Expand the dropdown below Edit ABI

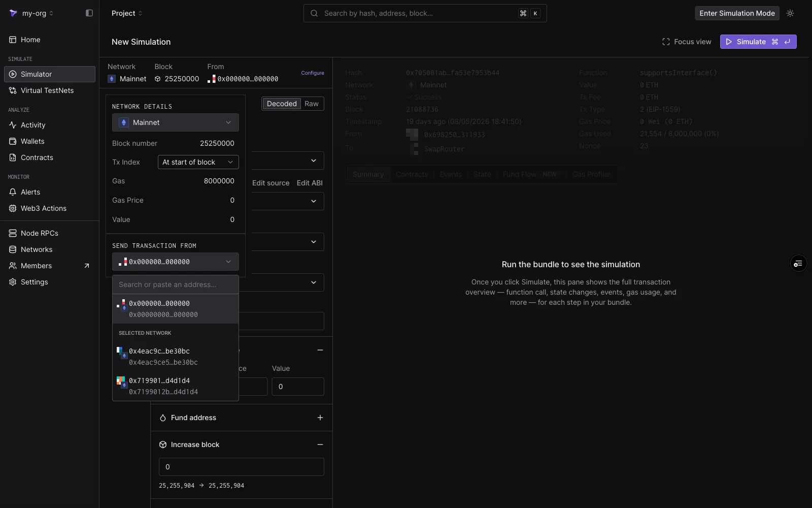[314, 201]
